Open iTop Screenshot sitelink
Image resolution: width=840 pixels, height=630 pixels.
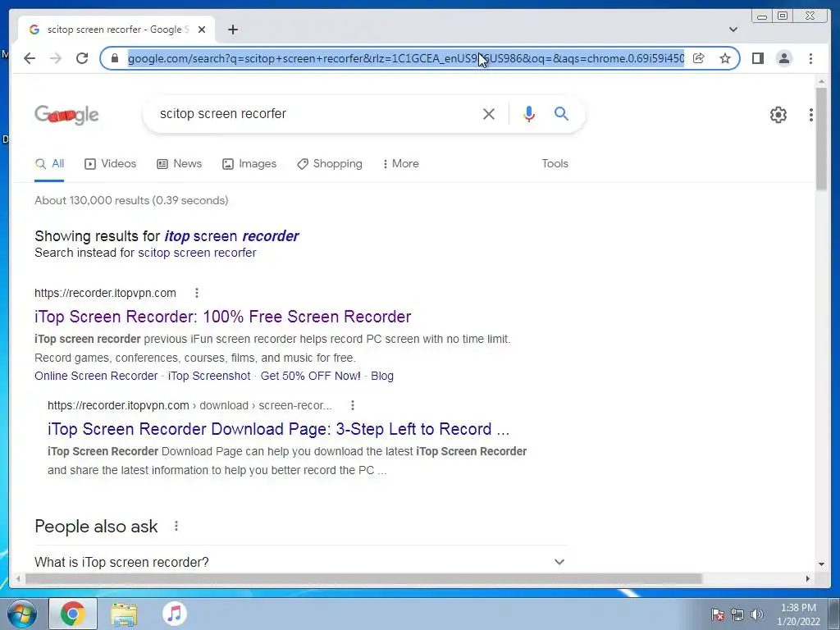pyautogui.click(x=209, y=376)
